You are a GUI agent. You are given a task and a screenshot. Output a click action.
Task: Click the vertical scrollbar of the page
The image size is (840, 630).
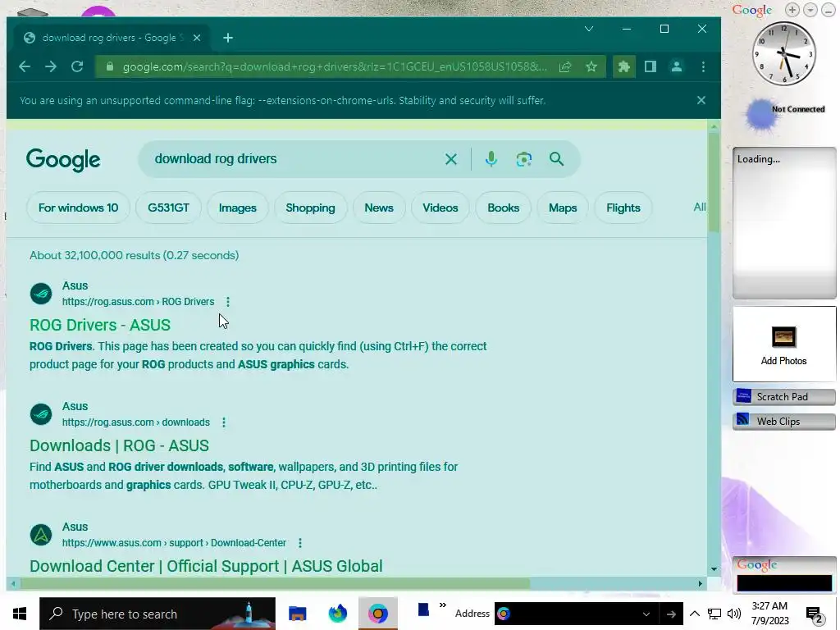coord(714,182)
